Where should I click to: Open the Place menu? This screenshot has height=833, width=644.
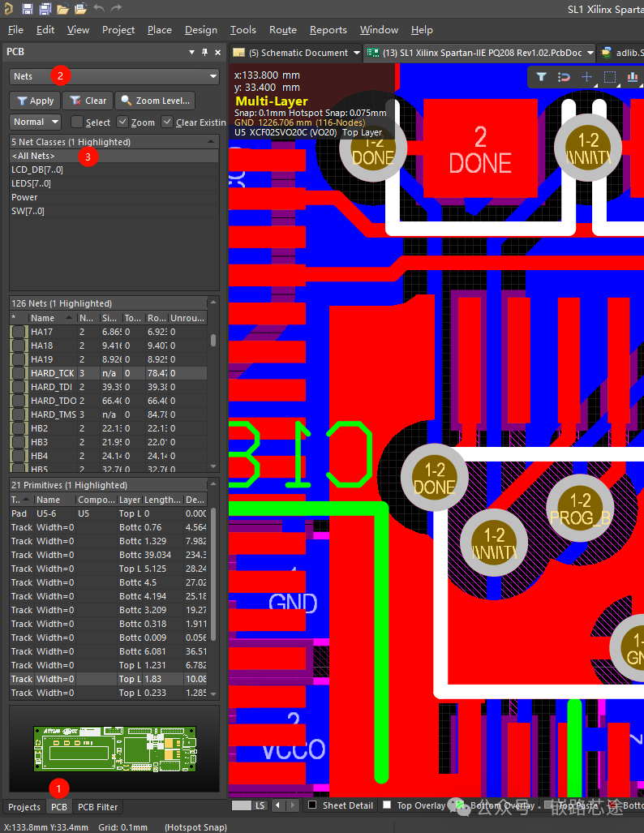tap(160, 30)
